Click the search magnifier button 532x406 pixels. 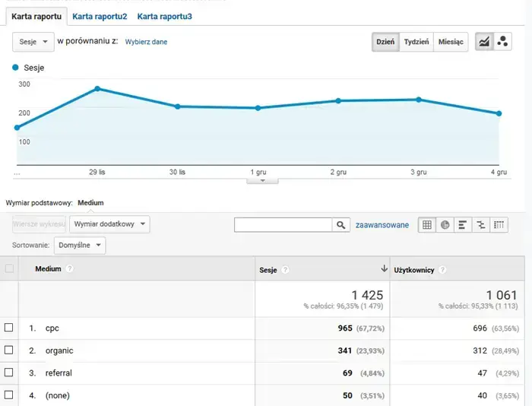tap(341, 225)
